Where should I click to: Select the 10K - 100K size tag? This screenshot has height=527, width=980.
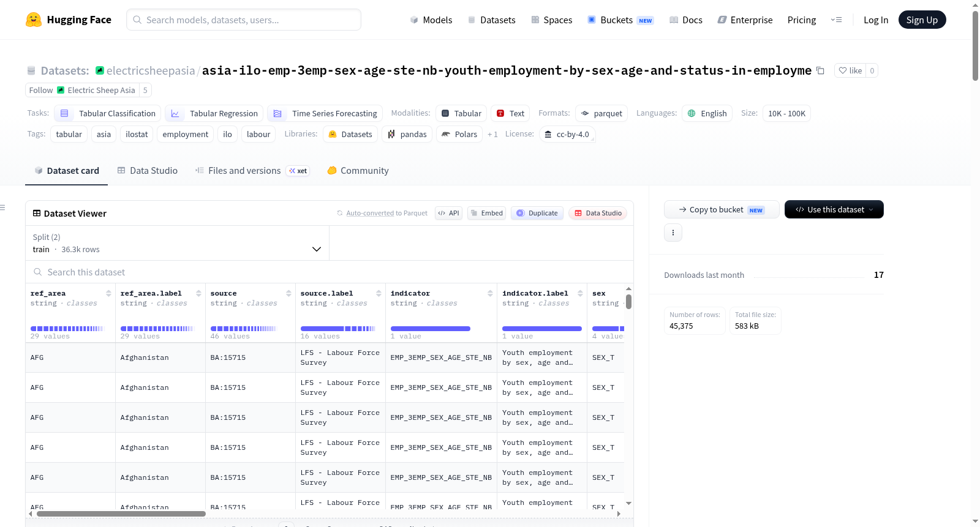[786, 113]
